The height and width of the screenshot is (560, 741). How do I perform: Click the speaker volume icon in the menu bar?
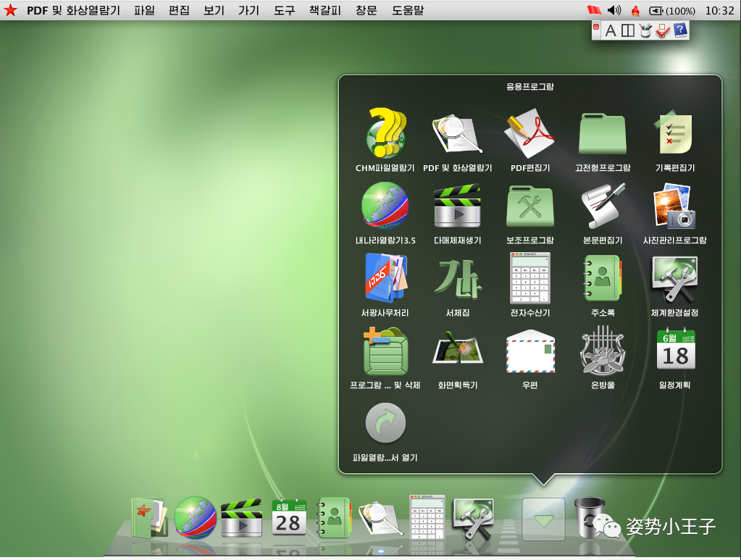[x=614, y=10]
